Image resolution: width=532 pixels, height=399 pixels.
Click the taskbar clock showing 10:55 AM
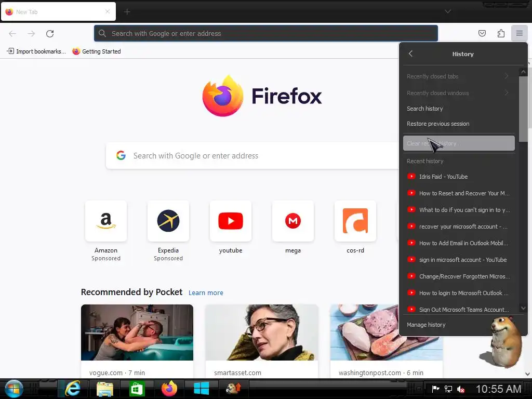[x=498, y=389]
